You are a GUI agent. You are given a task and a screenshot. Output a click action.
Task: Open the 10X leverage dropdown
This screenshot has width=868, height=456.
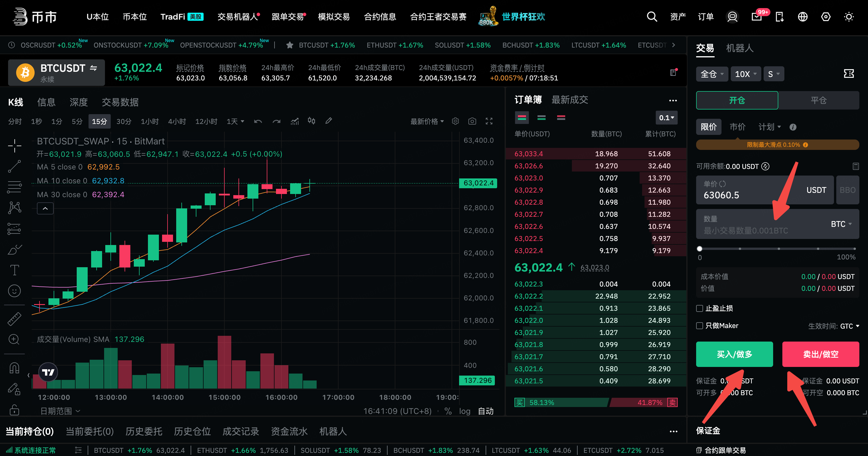click(745, 74)
